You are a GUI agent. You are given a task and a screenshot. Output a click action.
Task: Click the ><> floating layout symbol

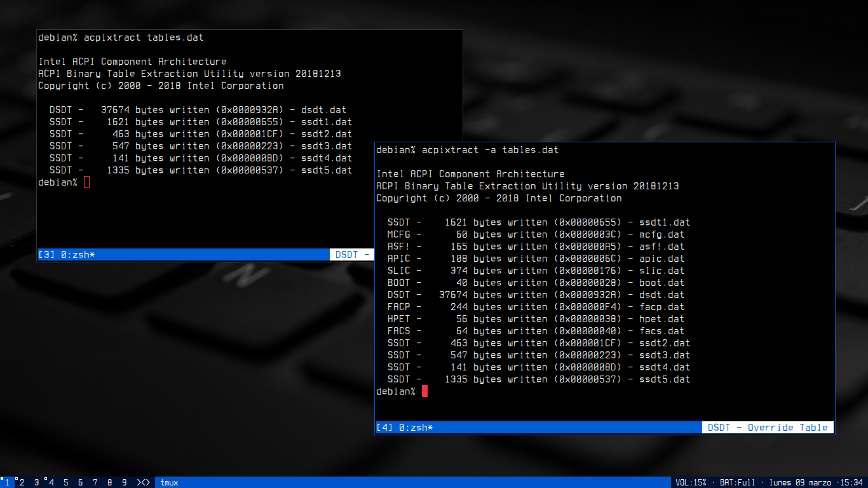144,482
